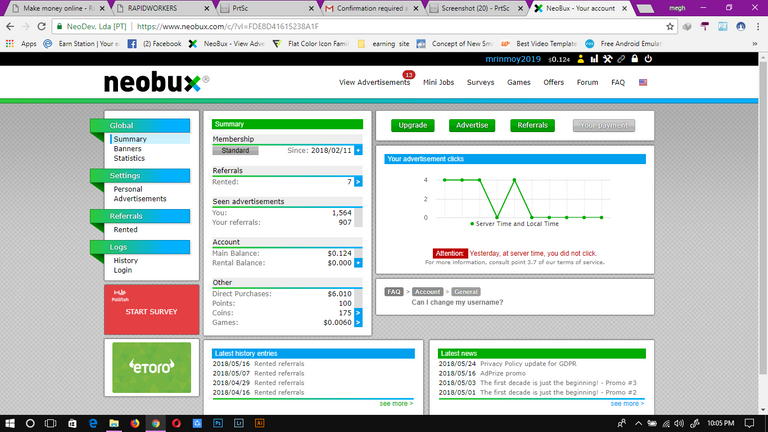Open the FAQ page from top menu
The width and height of the screenshot is (768, 432).
618,82
